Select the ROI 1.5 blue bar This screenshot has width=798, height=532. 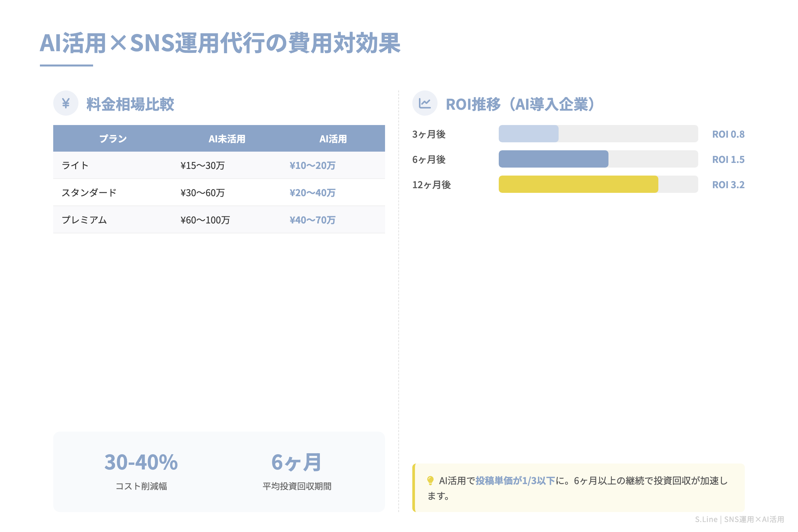click(x=553, y=159)
